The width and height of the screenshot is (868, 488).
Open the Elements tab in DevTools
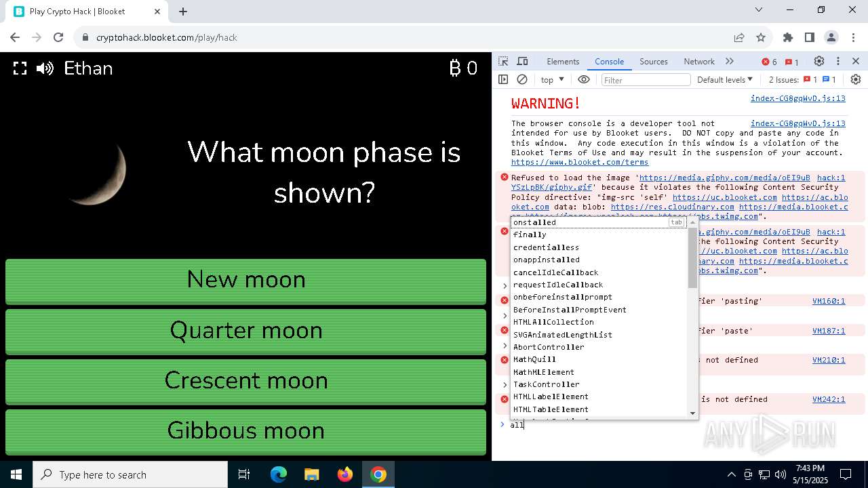(x=563, y=61)
